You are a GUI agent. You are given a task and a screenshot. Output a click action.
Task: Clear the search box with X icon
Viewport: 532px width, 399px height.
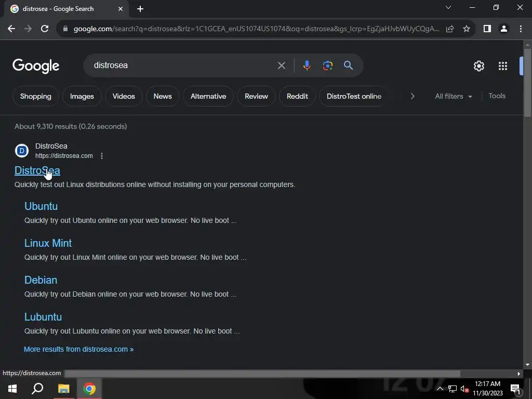pos(281,65)
